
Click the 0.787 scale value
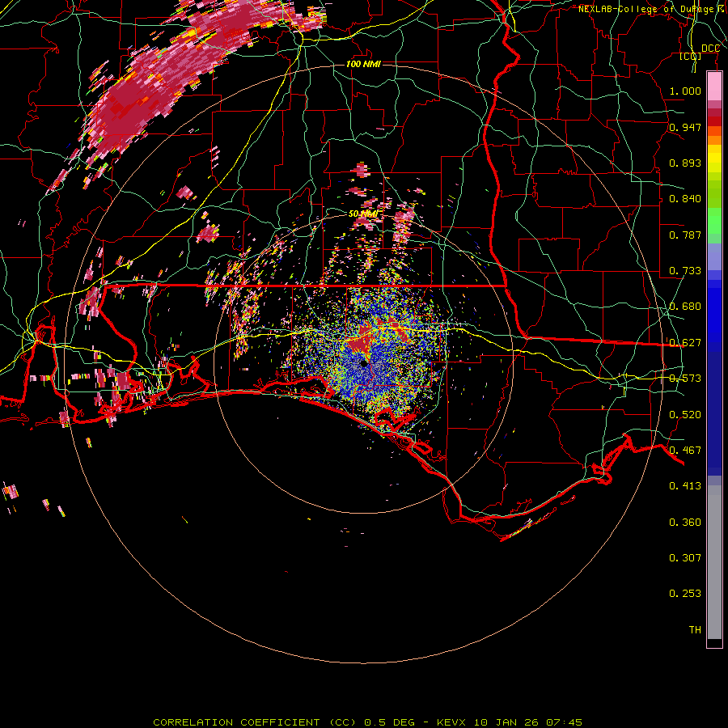pos(685,235)
